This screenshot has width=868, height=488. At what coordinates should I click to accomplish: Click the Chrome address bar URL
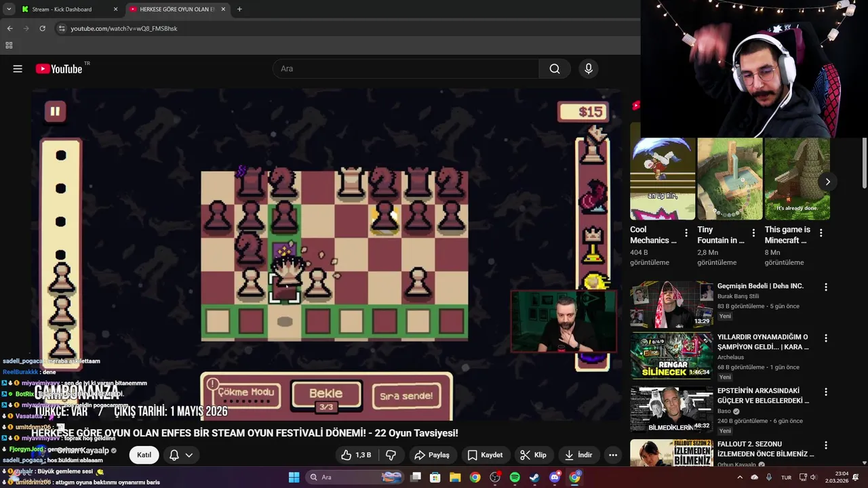pyautogui.click(x=124, y=28)
